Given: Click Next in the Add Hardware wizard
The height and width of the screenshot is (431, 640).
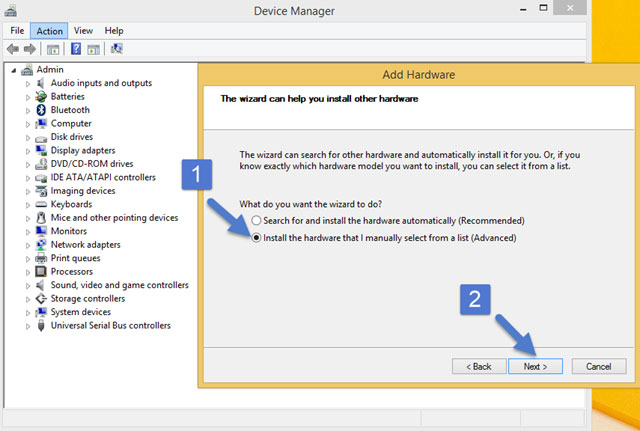Looking at the screenshot, I should pos(536,367).
